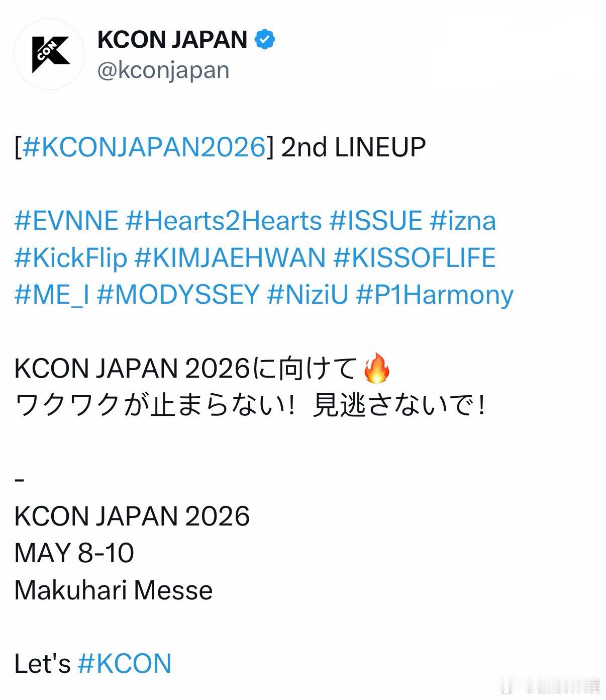Open the #KickFlip hashtag
Viewport: 606px width, 700px height.
tap(70, 257)
